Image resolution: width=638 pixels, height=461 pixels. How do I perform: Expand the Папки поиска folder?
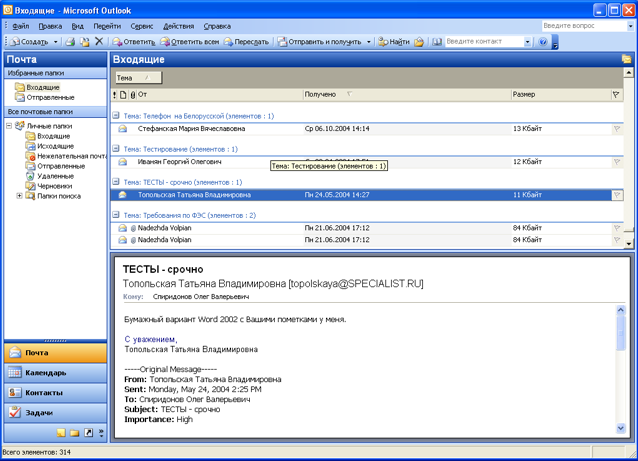(19, 196)
